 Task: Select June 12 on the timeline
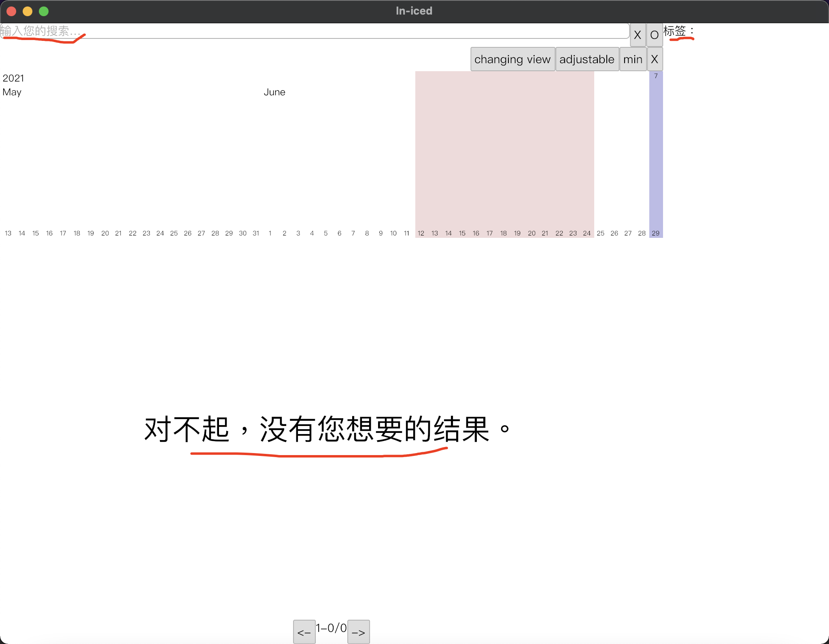coord(421,233)
